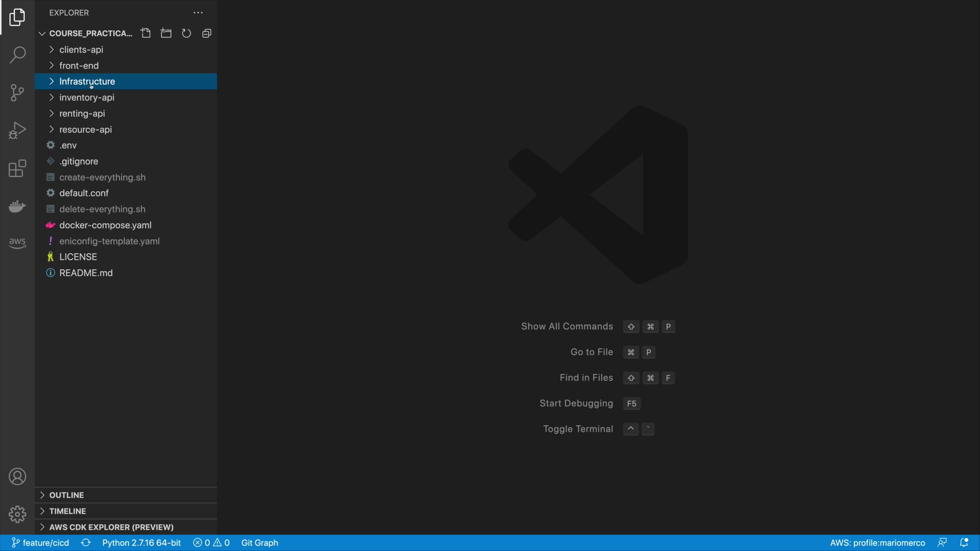Collapse all folders in Explorer
The height and width of the screenshot is (551, 980).
pyautogui.click(x=207, y=34)
